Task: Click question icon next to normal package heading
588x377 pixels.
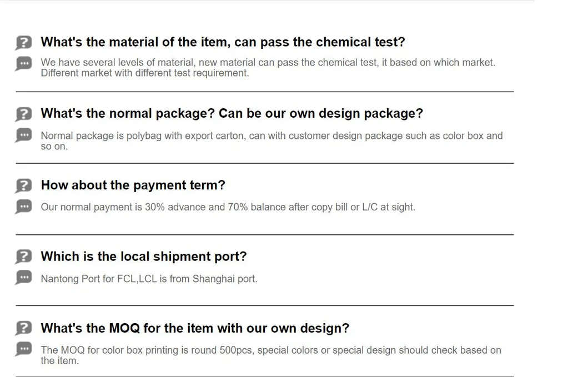Action: [23, 114]
